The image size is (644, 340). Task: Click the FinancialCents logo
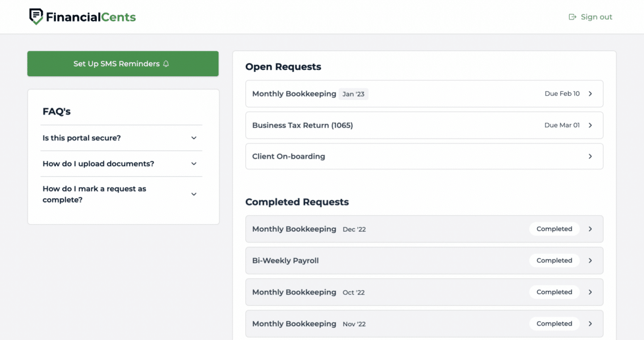(x=82, y=17)
